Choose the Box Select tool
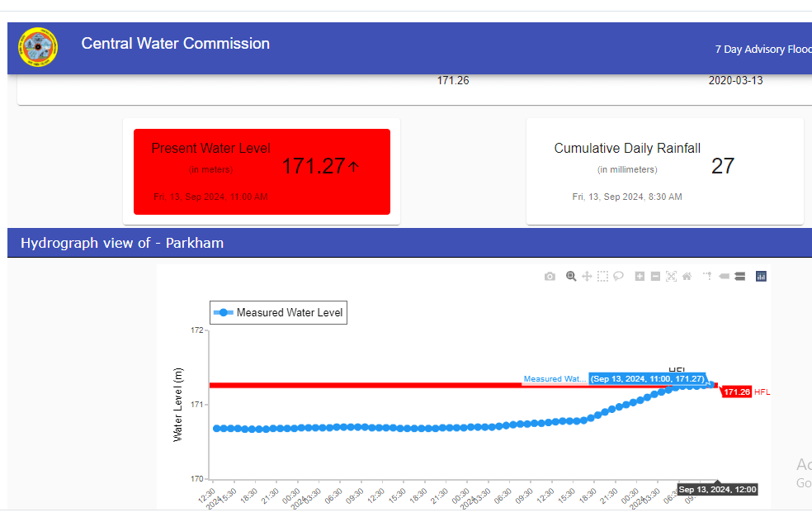 [x=602, y=277]
